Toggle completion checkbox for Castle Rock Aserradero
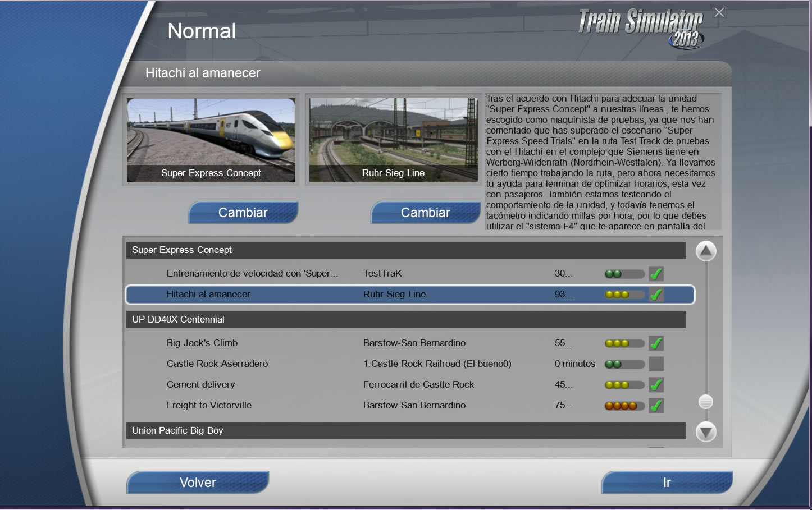 656,364
